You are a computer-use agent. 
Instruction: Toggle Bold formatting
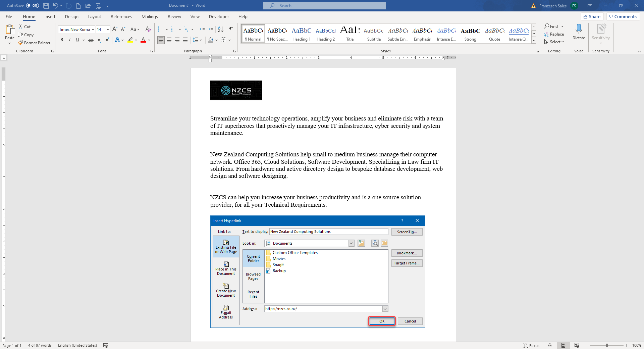(x=61, y=40)
